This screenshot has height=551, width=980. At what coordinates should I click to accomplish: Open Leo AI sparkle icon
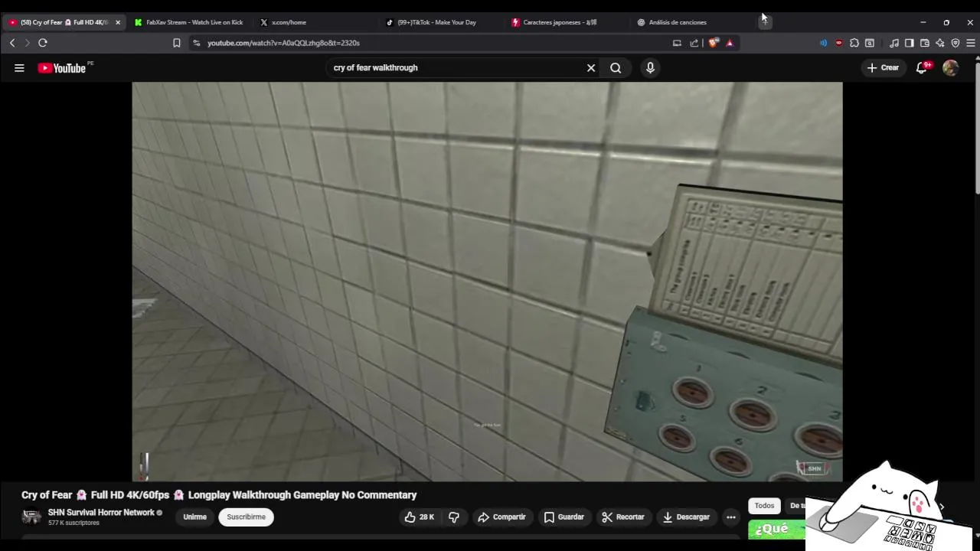(x=940, y=43)
